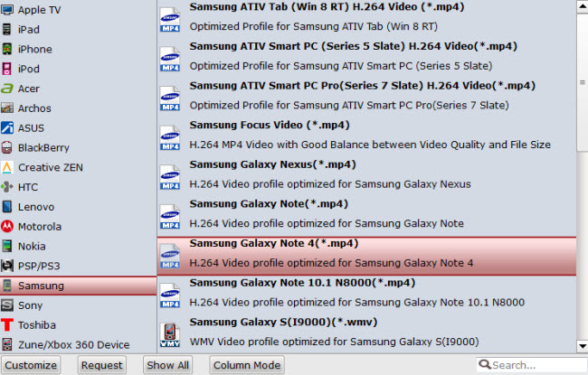Click MP4 icon for Samsung ATIV Tab profile
This screenshot has height=375, width=588.
(x=170, y=20)
